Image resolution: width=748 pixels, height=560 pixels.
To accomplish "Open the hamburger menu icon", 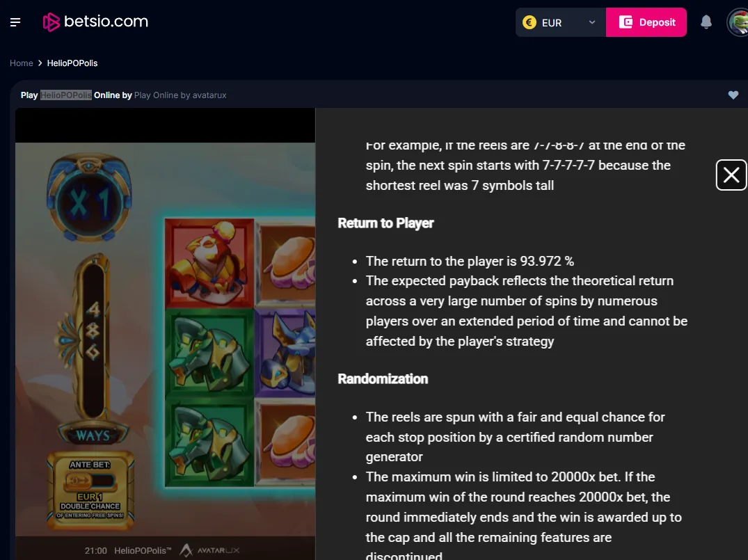I will (x=15, y=22).
